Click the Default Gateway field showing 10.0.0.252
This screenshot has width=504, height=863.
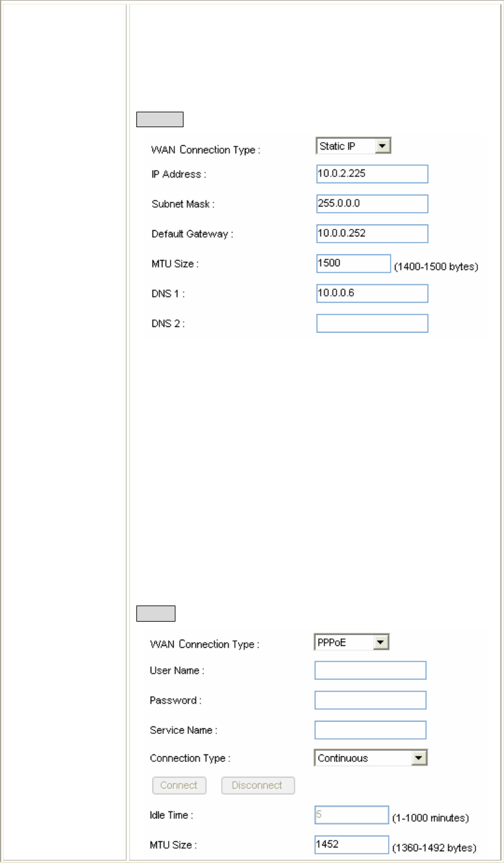coord(372,233)
